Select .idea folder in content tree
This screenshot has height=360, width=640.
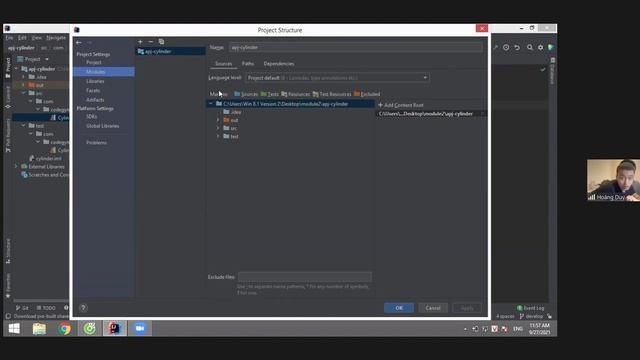233,112
